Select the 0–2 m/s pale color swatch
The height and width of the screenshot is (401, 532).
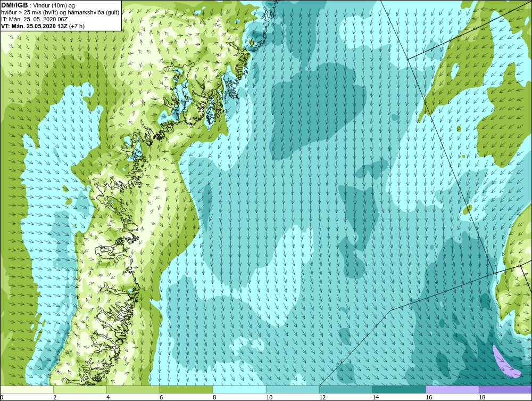(x=27, y=389)
